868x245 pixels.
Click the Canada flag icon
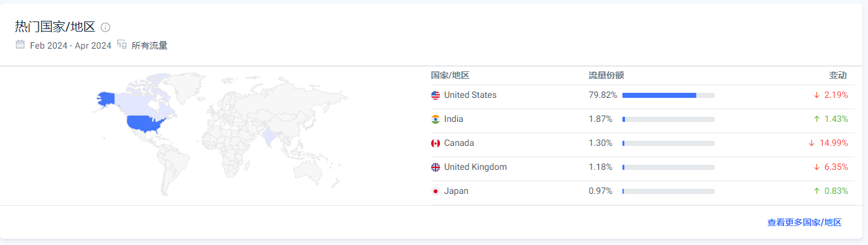click(436, 143)
